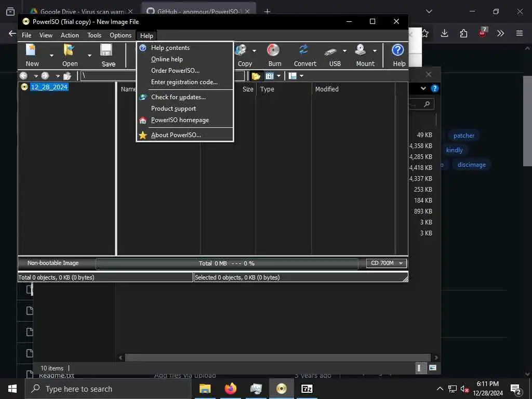Image resolution: width=532 pixels, height=399 pixels.
Task: Click the Forward navigation arrow icon
Action: click(x=45, y=76)
